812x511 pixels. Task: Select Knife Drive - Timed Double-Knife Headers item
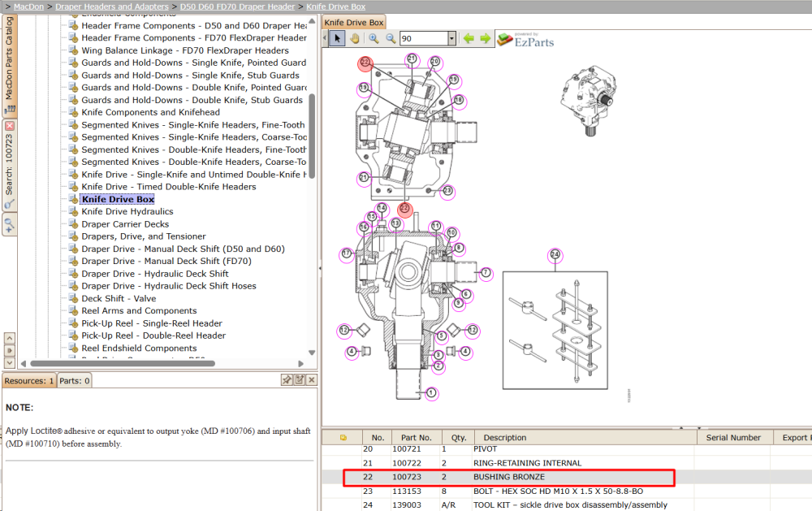coord(168,187)
